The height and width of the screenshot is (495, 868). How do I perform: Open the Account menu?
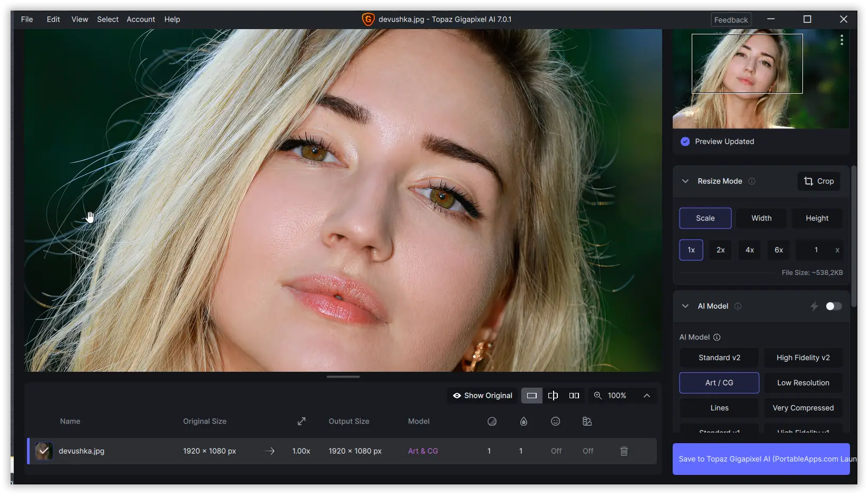pyautogui.click(x=140, y=20)
